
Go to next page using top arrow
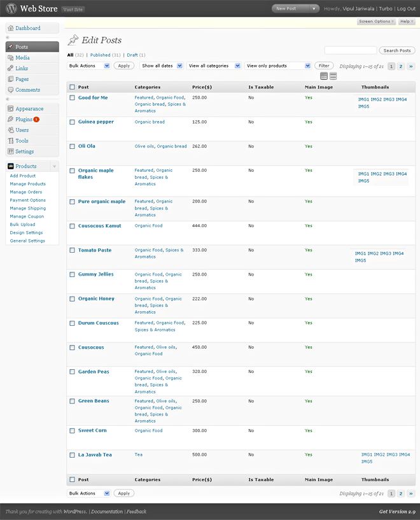tap(410, 66)
